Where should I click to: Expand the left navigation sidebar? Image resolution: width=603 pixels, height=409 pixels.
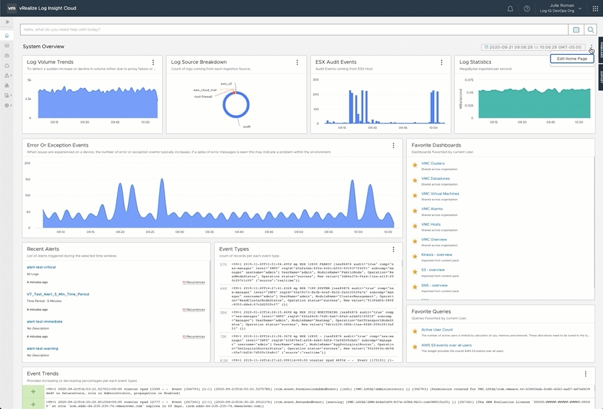[7, 21]
